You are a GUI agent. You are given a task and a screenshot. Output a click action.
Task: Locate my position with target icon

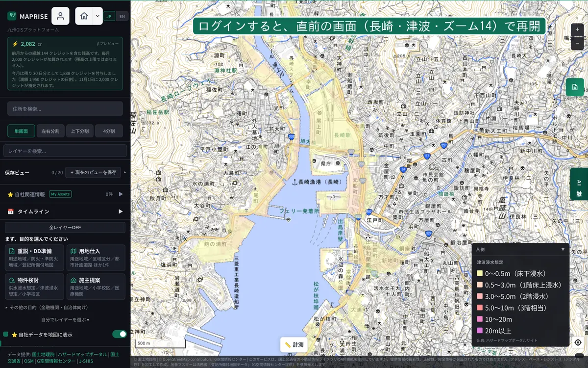tap(578, 342)
